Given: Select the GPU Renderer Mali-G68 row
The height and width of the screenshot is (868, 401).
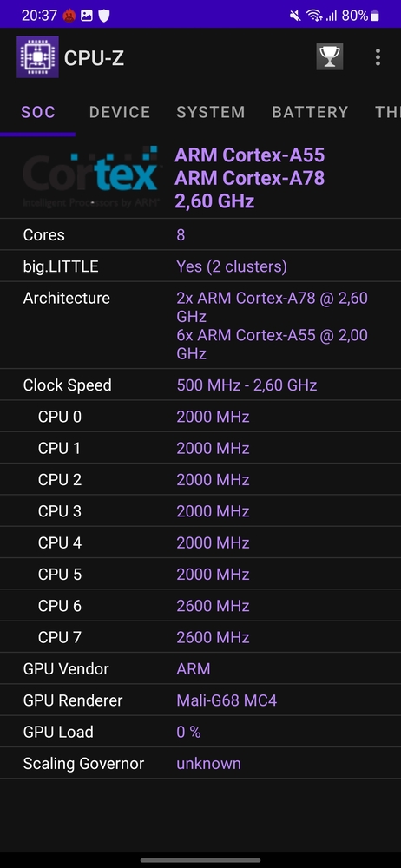Looking at the screenshot, I should click(x=200, y=700).
